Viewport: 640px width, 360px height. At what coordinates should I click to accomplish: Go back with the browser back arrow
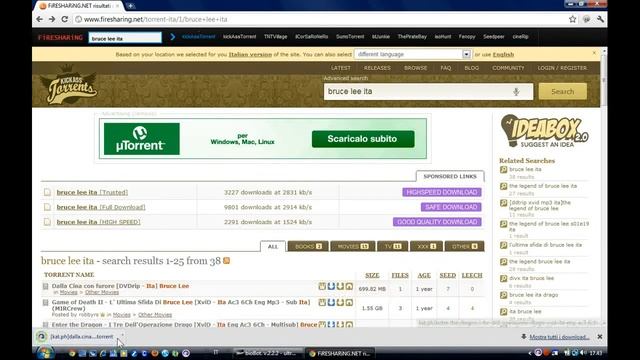(x=40, y=19)
